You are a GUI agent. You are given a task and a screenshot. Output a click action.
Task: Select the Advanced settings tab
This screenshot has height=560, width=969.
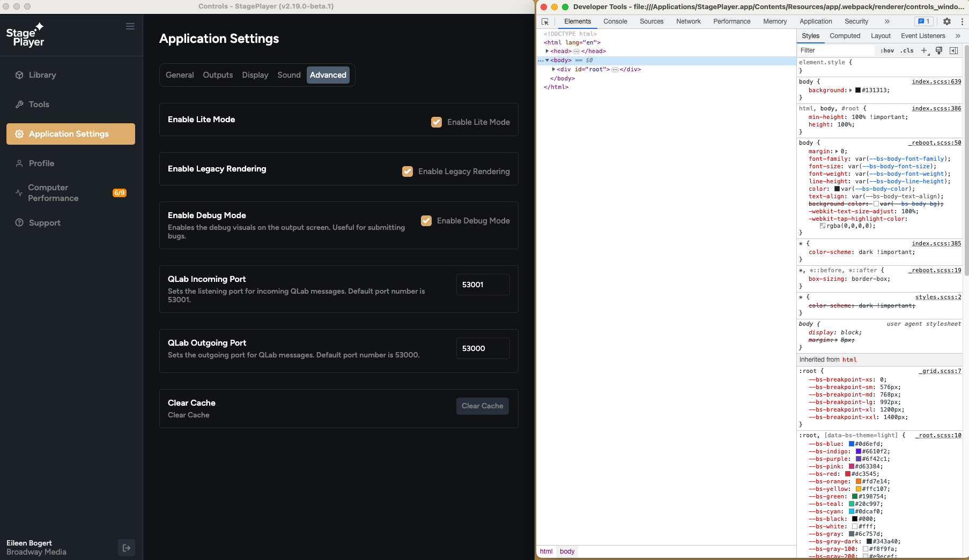[x=328, y=75]
